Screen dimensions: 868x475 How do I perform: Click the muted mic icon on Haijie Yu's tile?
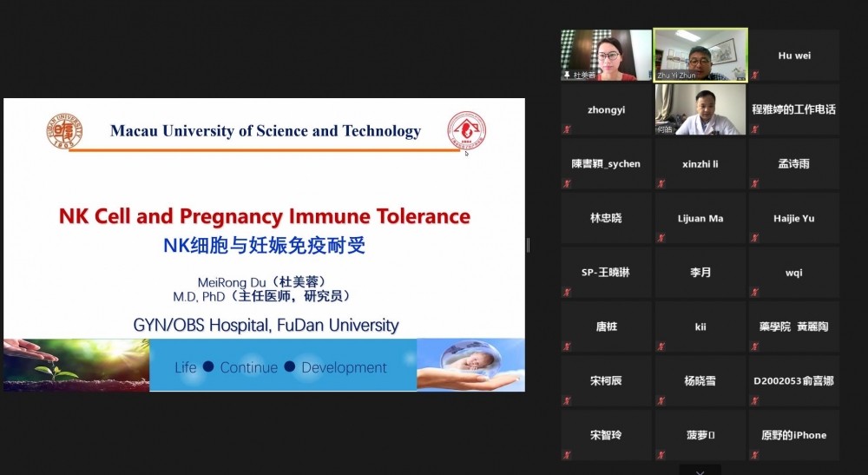pos(754,237)
